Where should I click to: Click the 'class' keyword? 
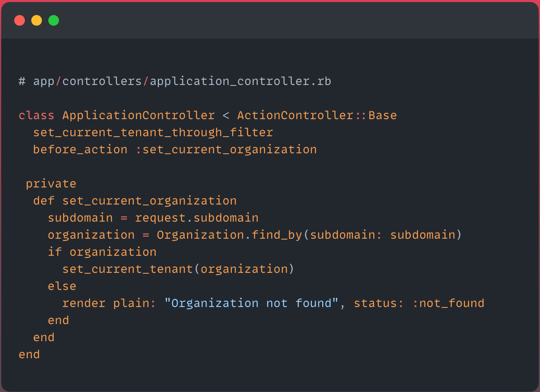[x=36, y=115]
